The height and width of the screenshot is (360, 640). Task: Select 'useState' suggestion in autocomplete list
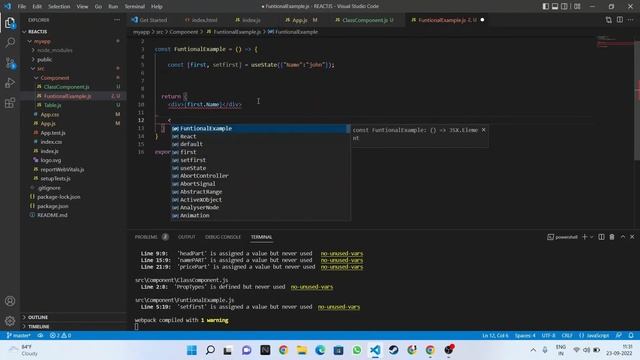[x=260, y=168]
